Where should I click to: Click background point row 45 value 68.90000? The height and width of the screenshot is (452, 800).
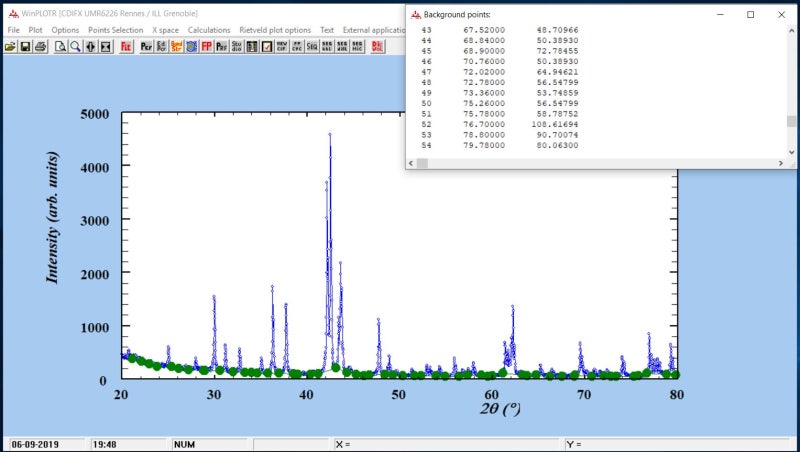(x=484, y=51)
